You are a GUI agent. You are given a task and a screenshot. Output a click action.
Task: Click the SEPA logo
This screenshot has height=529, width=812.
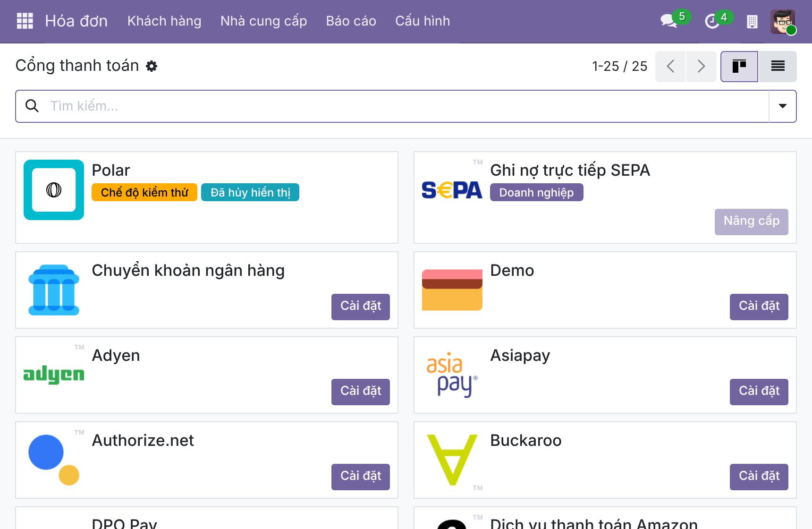click(452, 190)
